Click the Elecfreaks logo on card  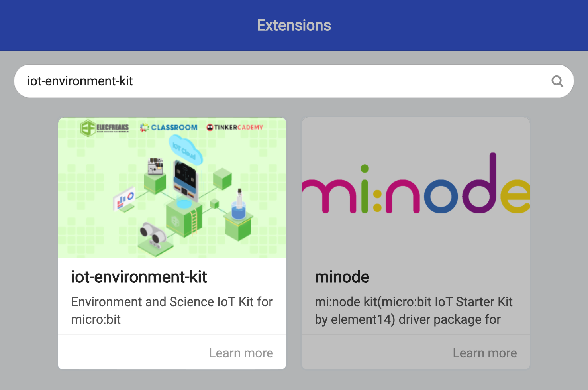[104, 128]
